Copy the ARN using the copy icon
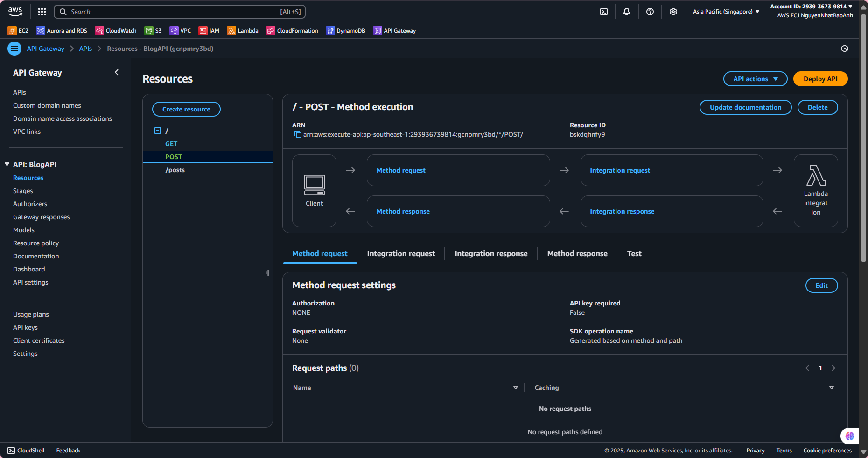This screenshot has height=458, width=868. coord(297,135)
